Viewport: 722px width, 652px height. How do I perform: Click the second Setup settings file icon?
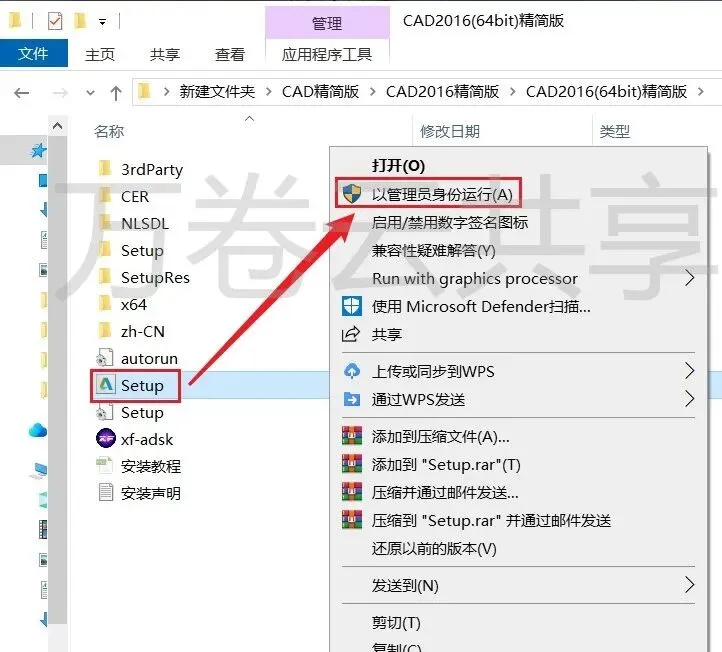click(105, 412)
